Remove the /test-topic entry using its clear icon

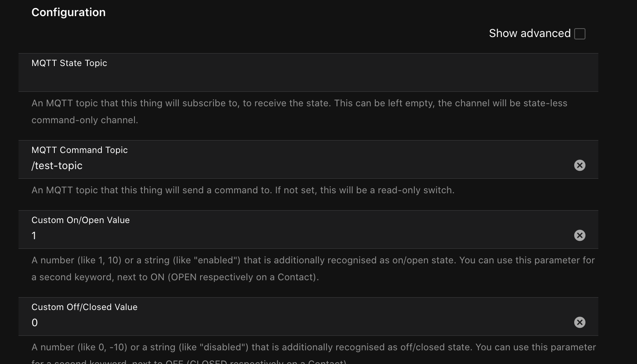coord(580,165)
